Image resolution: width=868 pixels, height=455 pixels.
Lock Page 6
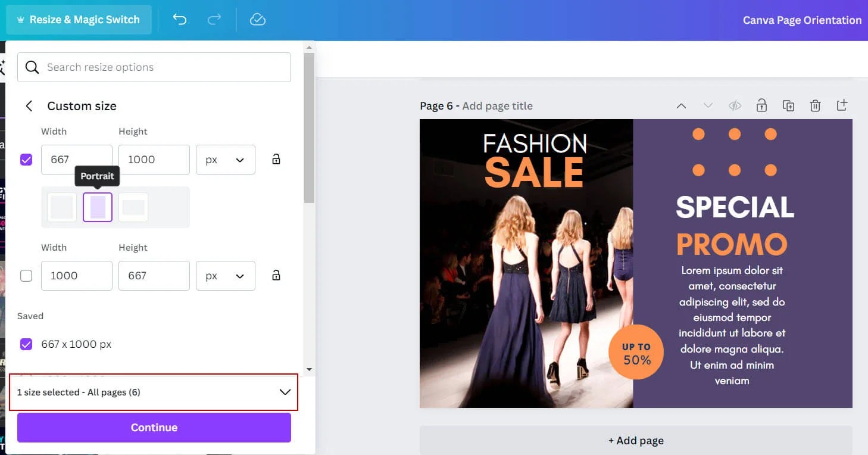click(761, 105)
